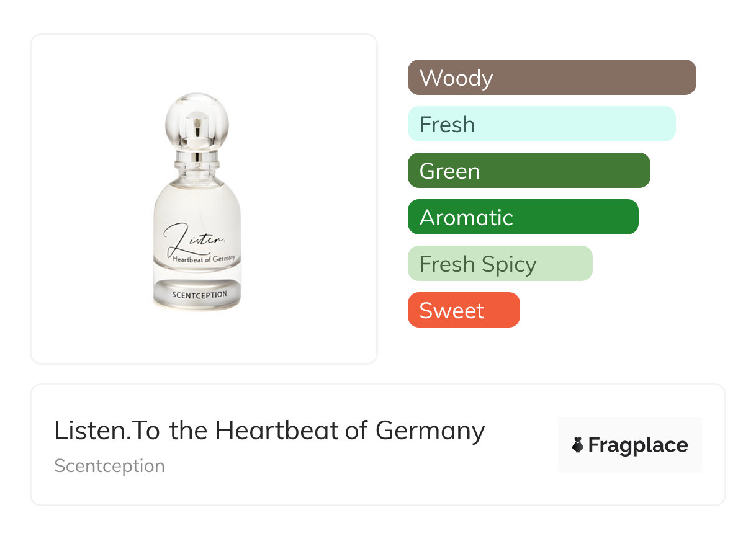Image resolution: width=756 pixels, height=536 pixels.
Task: Click the silver SCENTCEPTION band on the bottle base
Action: pos(197,294)
